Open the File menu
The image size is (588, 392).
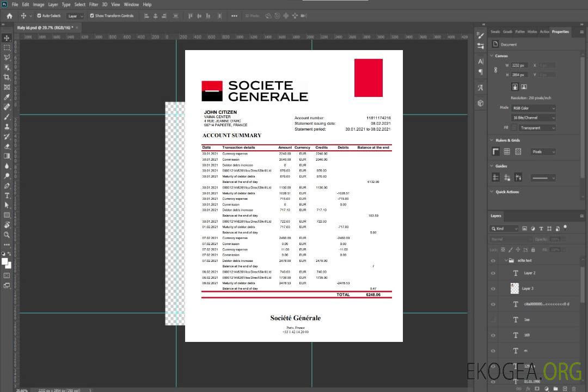coord(15,4)
